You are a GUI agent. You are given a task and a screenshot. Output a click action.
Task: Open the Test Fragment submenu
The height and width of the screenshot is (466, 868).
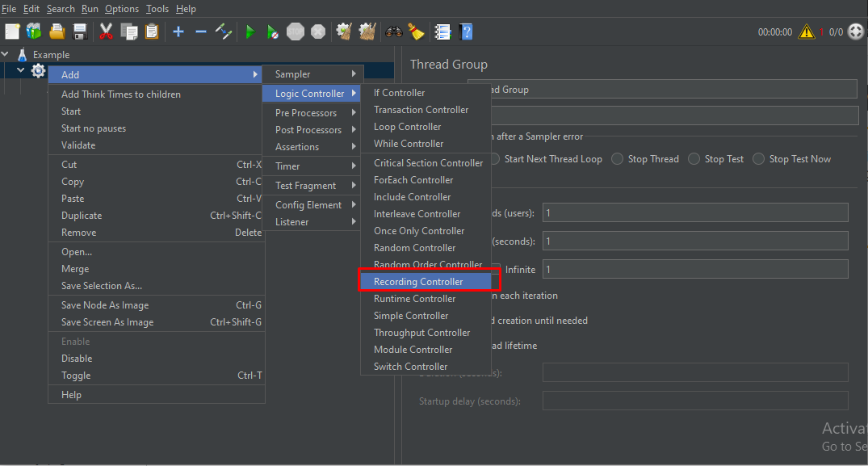pos(312,186)
